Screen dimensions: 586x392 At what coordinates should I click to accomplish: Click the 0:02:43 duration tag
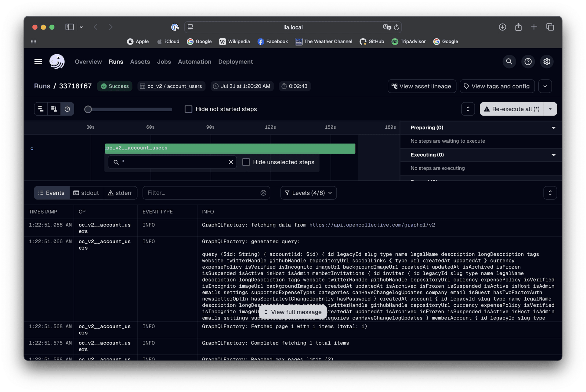click(294, 86)
